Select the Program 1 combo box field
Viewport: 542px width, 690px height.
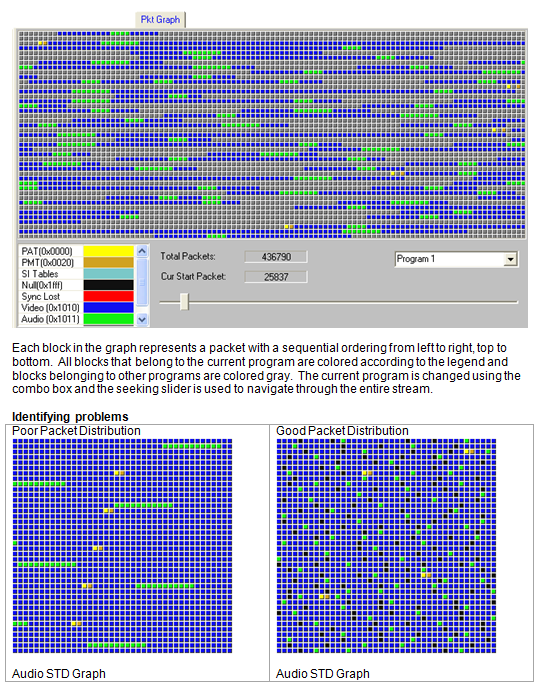click(456, 259)
